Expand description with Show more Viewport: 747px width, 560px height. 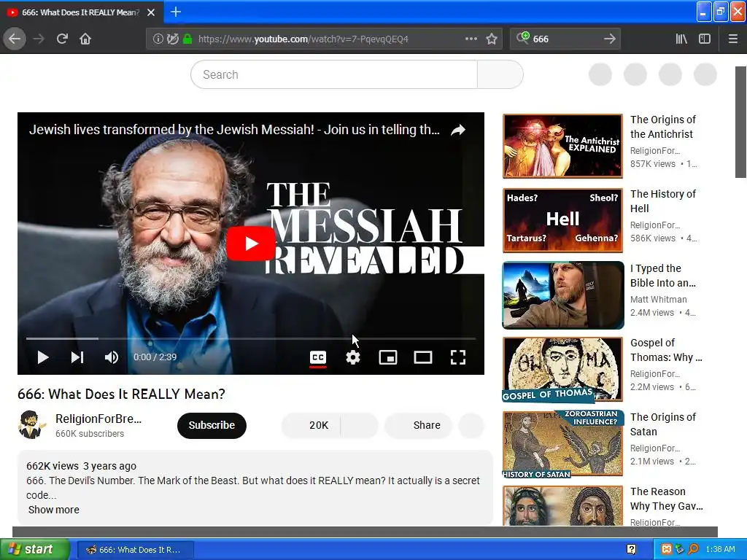54,510
